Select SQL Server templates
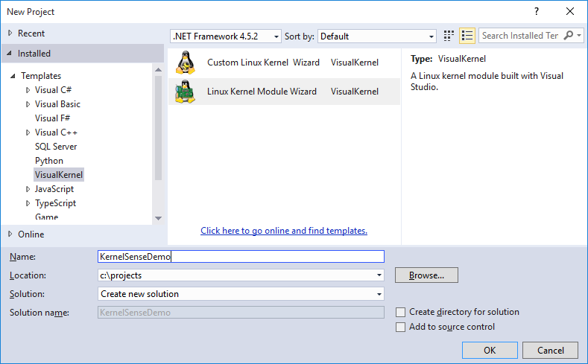 click(56, 147)
